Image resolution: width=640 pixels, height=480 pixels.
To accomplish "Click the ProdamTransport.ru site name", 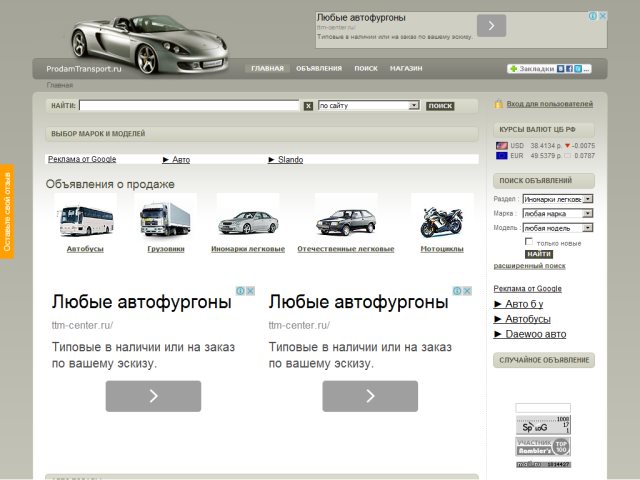I will click(84, 69).
